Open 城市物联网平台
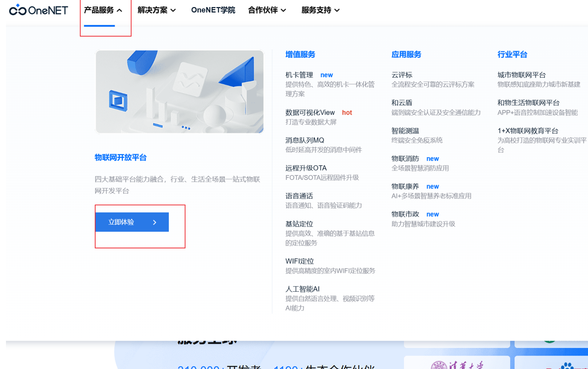This screenshot has height=369, width=588. click(x=521, y=75)
